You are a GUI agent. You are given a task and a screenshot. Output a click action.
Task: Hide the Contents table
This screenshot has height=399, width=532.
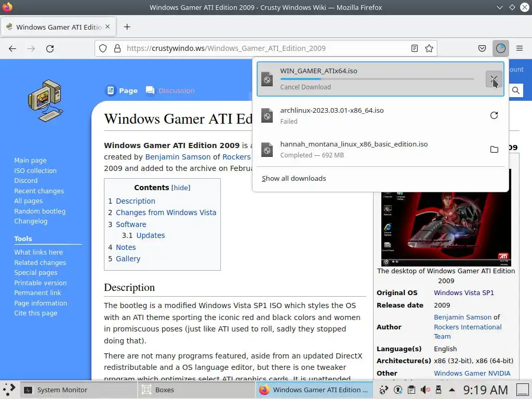(x=181, y=188)
